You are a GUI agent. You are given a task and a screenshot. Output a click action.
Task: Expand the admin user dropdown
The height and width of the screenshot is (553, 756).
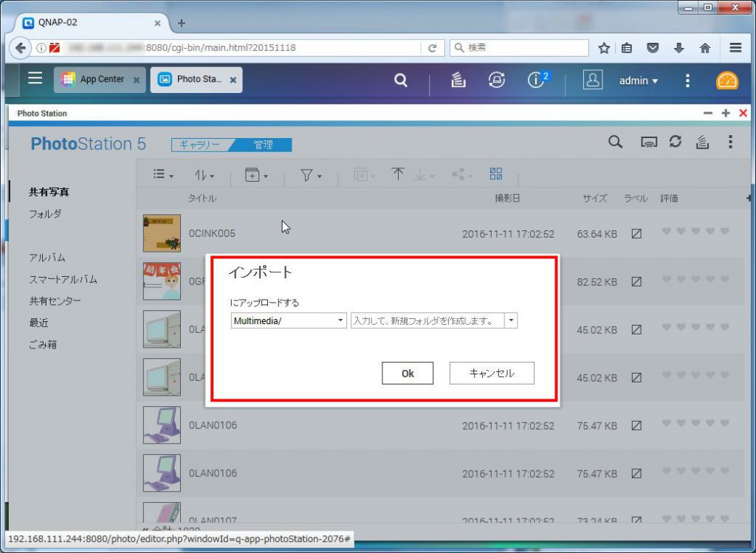pyautogui.click(x=639, y=80)
